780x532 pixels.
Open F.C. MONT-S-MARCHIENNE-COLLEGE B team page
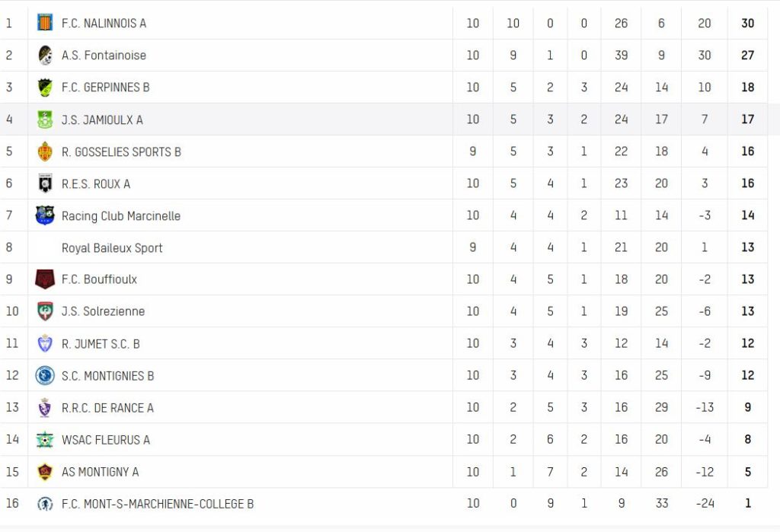pos(158,504)
